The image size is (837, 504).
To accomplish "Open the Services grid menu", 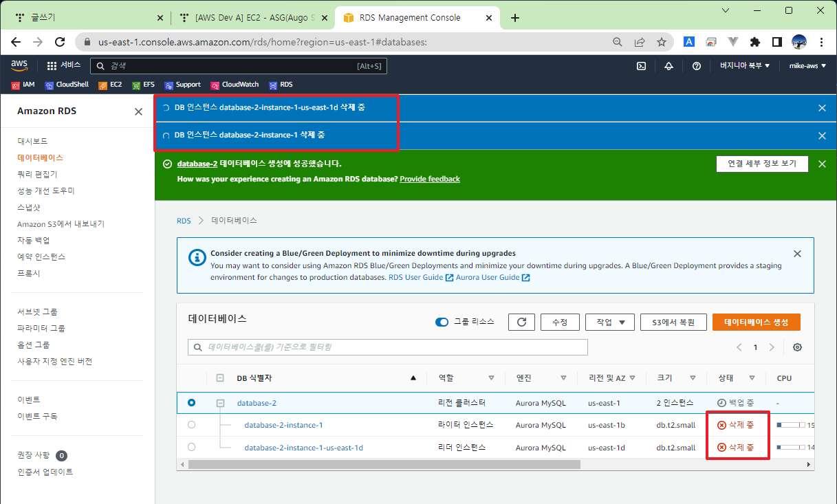I will tap(63, 65).
